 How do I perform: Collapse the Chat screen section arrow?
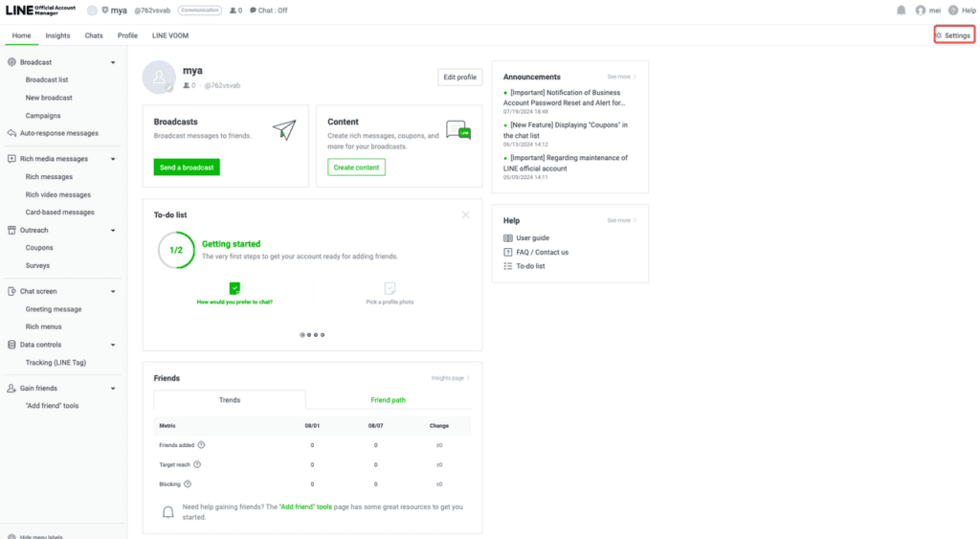pyautogui.click(x=113, y=291)
